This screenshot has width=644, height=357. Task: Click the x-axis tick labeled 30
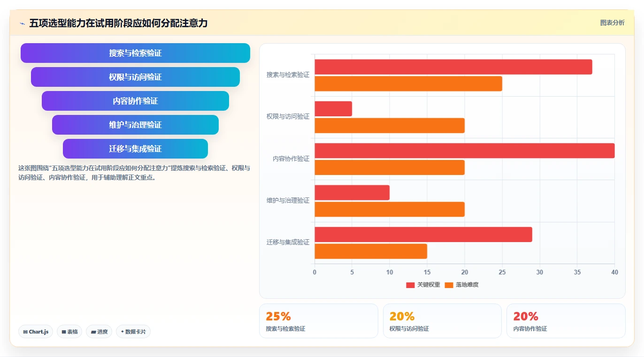(x=540, y=273)
